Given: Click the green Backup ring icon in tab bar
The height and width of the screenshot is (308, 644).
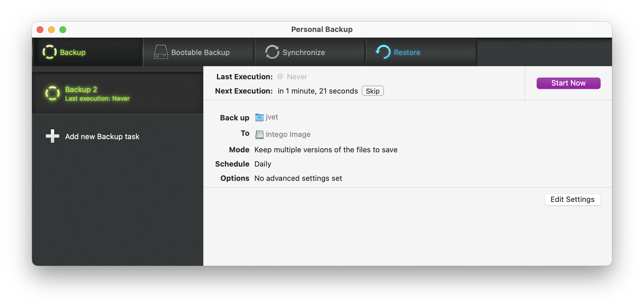Looking at the screenshot, I should point(50,52).
